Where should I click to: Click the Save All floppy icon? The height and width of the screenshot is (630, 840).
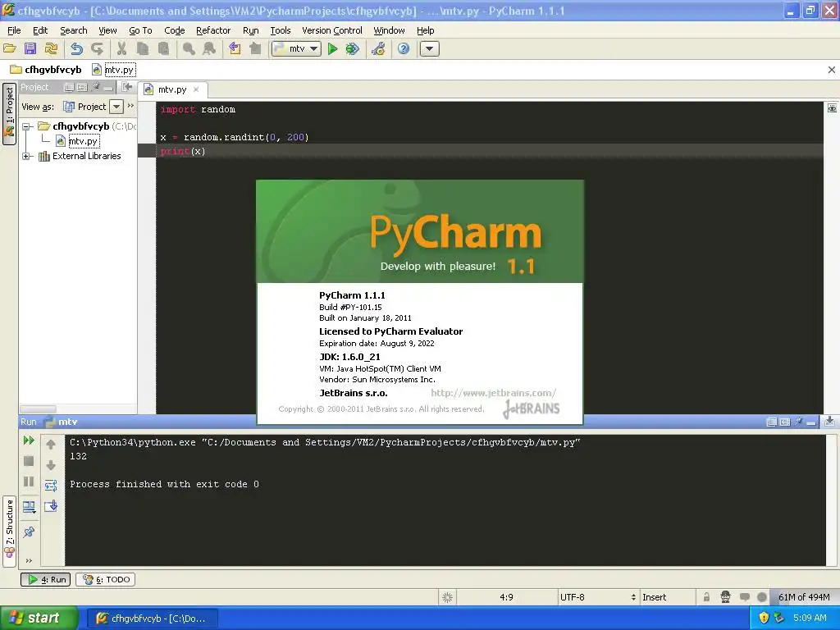tap(30, 48)
